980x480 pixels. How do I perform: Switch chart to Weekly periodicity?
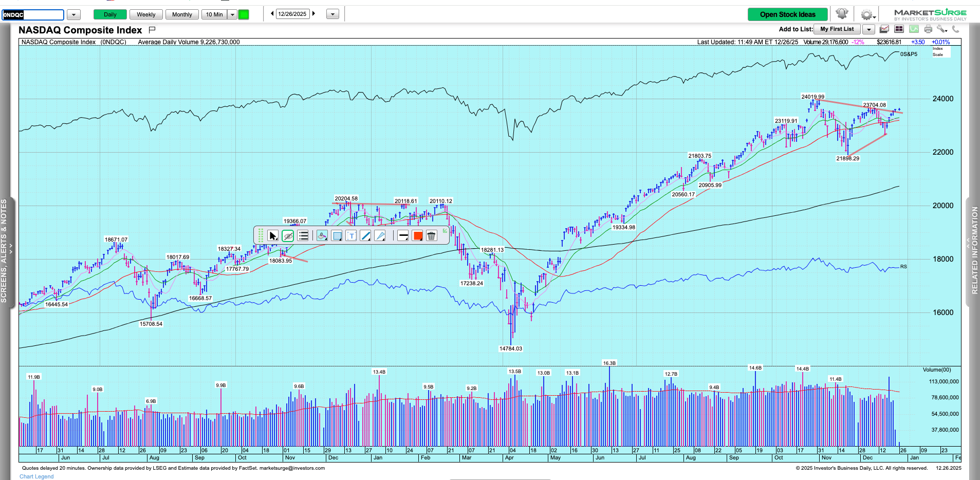click(x=146, y=14)
